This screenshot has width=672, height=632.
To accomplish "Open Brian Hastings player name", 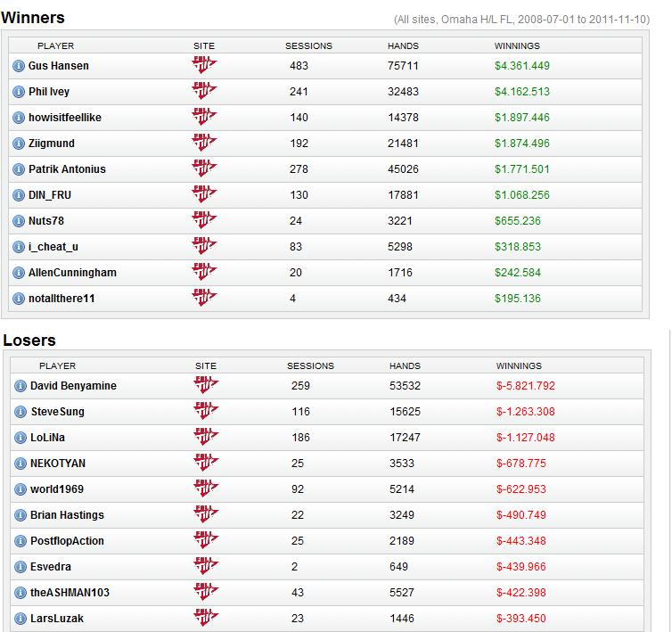I will coord(67,515).
